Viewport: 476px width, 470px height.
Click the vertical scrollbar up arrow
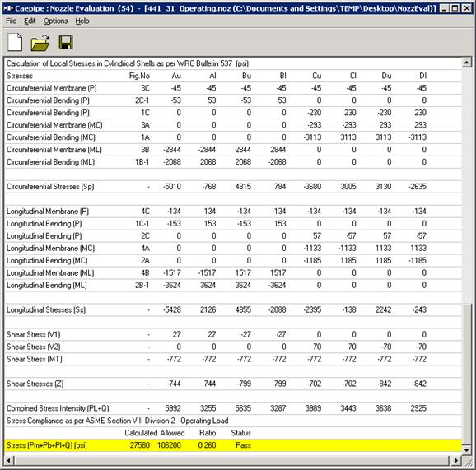coord(467,63)
